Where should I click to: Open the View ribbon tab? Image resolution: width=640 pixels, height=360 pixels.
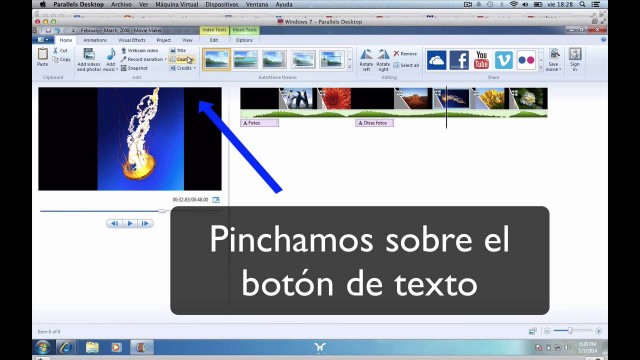point(187,40)
